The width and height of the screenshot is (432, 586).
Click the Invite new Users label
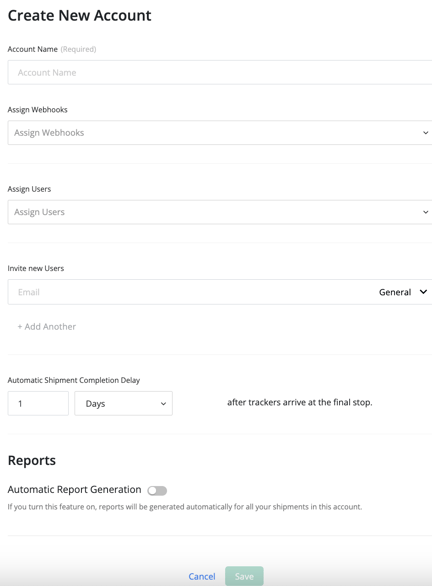tap(36, 268)
